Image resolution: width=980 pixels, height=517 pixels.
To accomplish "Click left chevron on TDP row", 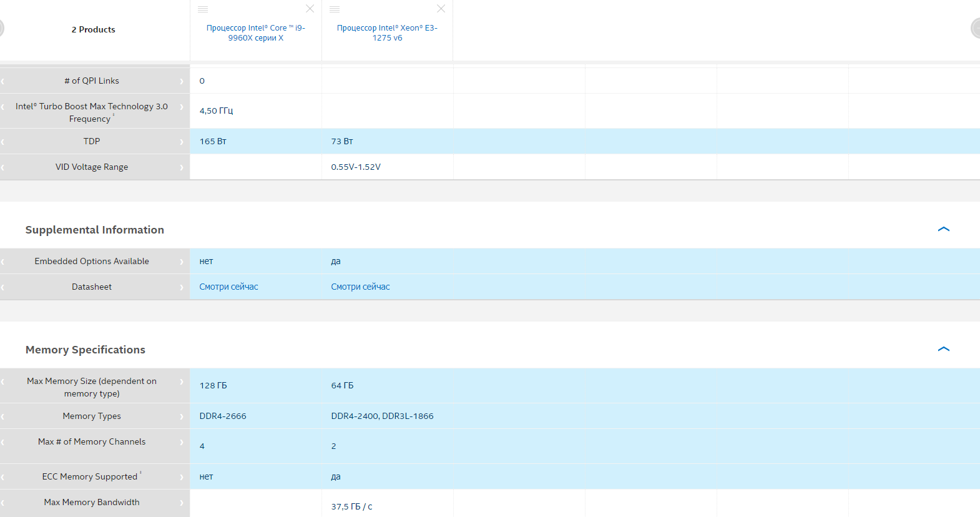I will point(3,142).
